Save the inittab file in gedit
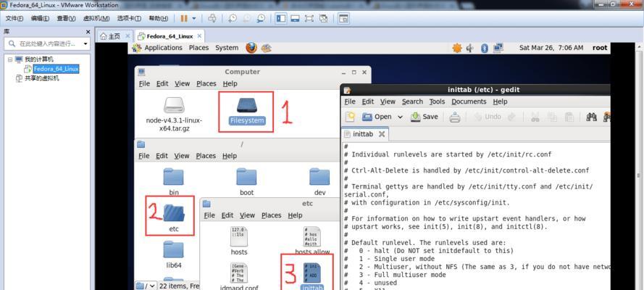This screenshot has height=290, width=644. pos(425,117)
